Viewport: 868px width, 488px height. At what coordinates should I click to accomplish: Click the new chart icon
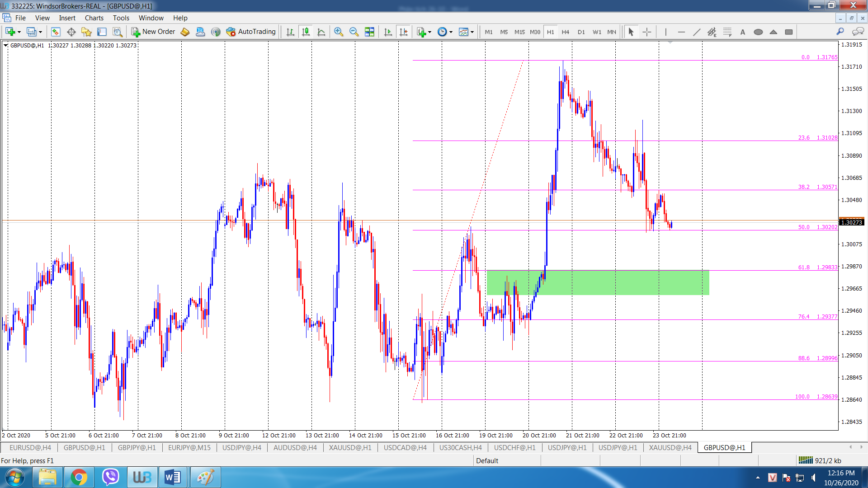click(x=10, y=32)
